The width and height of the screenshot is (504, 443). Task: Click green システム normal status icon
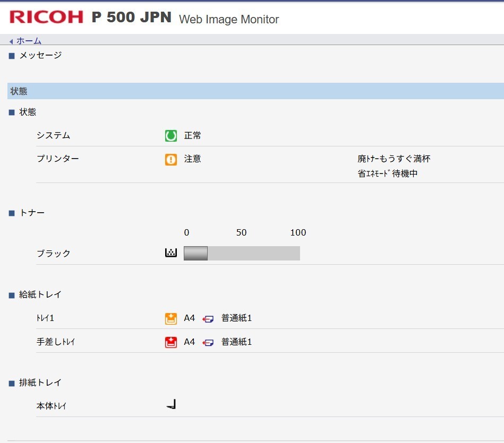pos(170,135)
